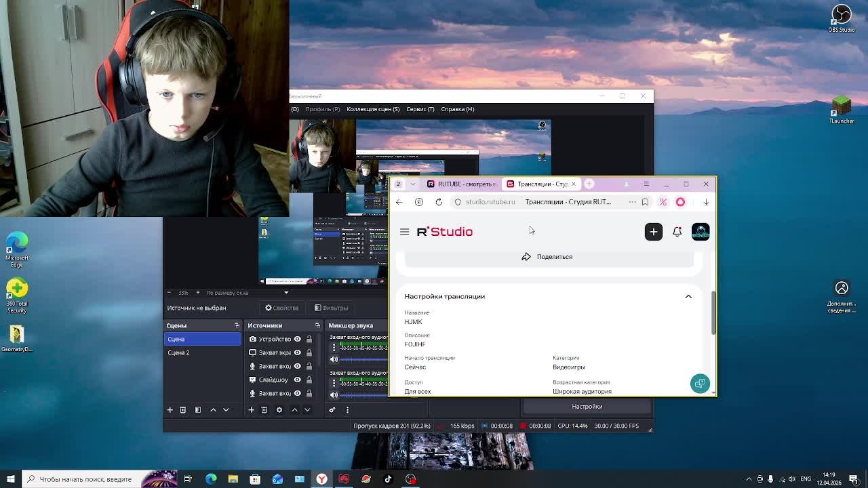Viewport: 868px width, 488px height.
Task: Remove the selected source in OBS
Action: coord(264,409)
